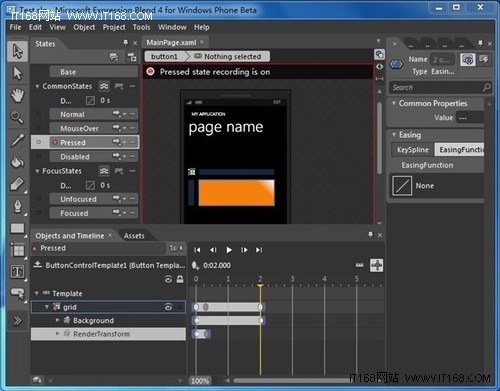Open the Assets chevron in toolbar
Viewport: 500px width, 391px height.
pyautogui.click(x=17, y=321)
